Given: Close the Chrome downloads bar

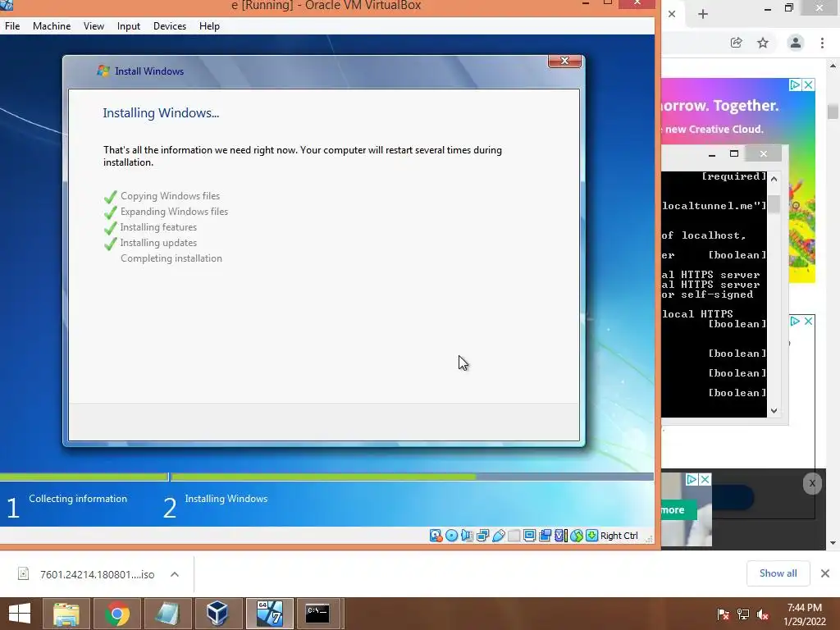Looking at the screenshot, I should 825,573.
